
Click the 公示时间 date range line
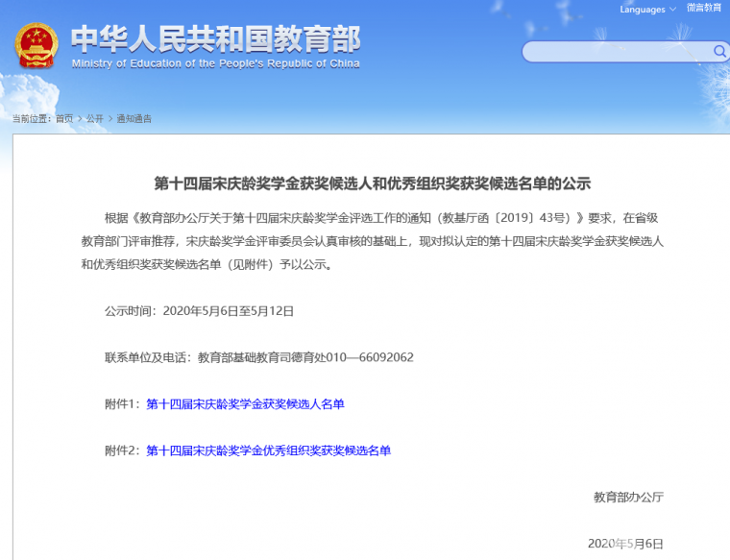click(x=199, y=311)
